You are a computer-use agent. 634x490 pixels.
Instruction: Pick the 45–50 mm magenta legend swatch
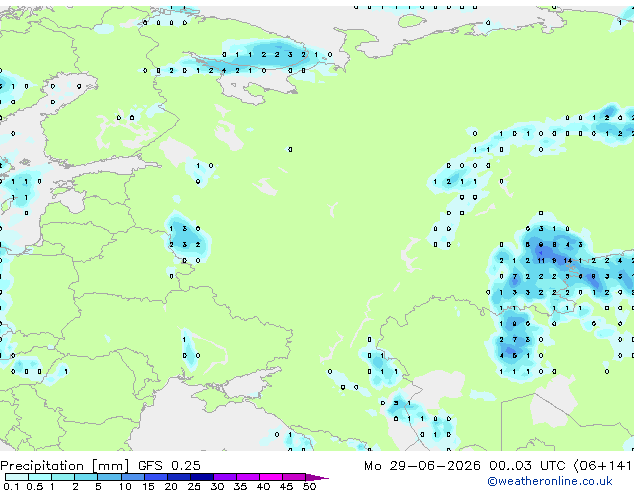[x=294, y=477]
